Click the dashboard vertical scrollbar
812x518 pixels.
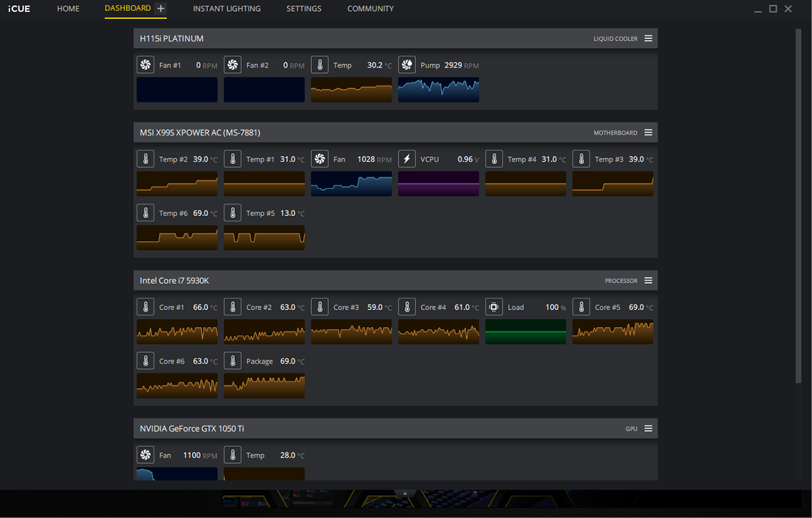pos(798,207)
